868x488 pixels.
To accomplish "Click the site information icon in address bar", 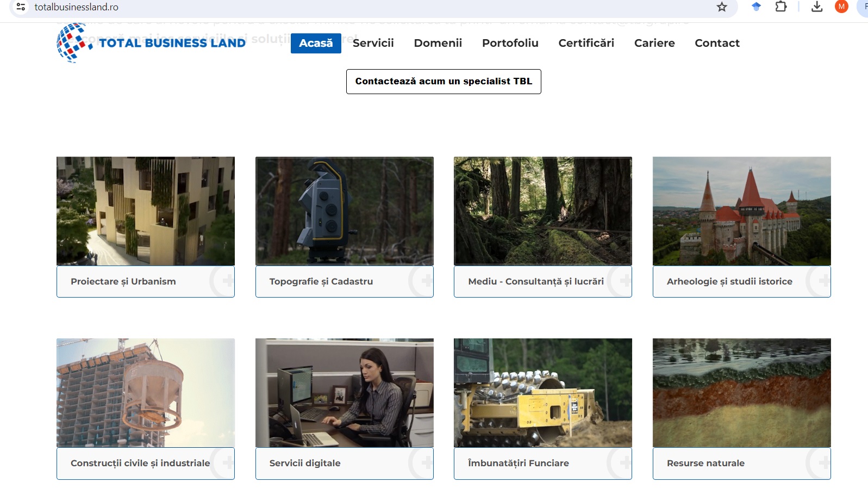I will tap(21, 7).
